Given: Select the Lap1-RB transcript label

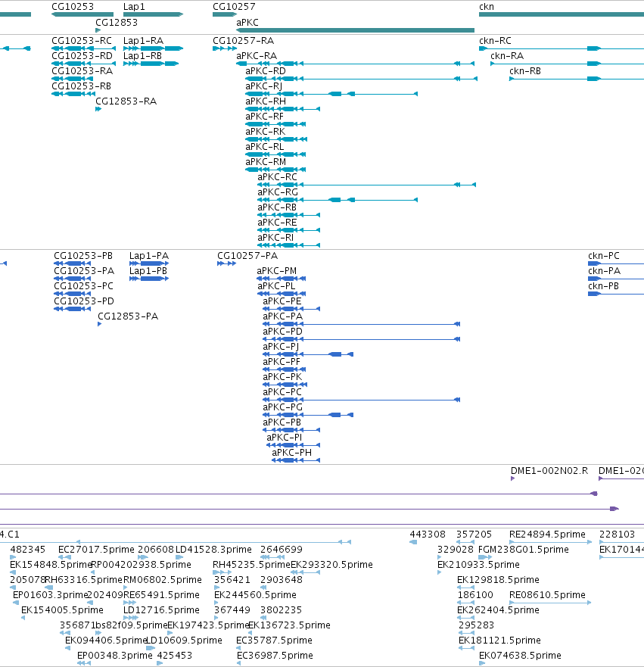Looking at the screenshot, I should click(x=142, y=56).
